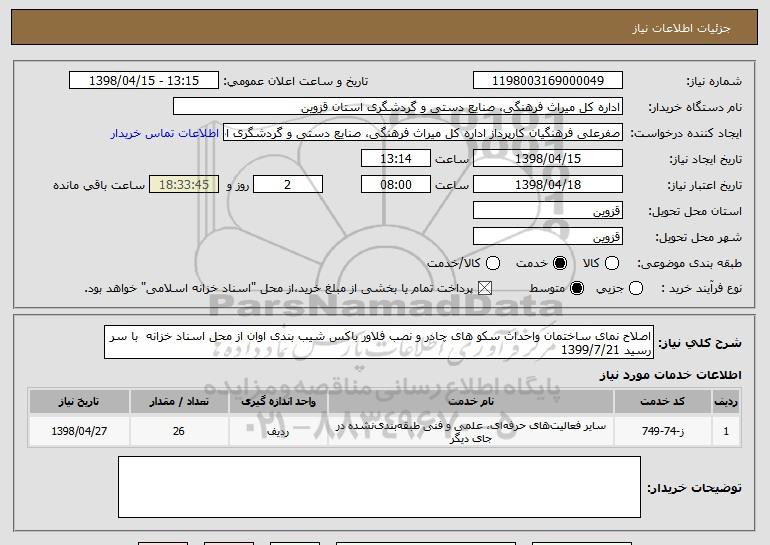This screenshot has width=770, height=545.
Task: Click the تاریخ اعتبار نیاز date field 1398/04/18
Action: coord(548,185)
